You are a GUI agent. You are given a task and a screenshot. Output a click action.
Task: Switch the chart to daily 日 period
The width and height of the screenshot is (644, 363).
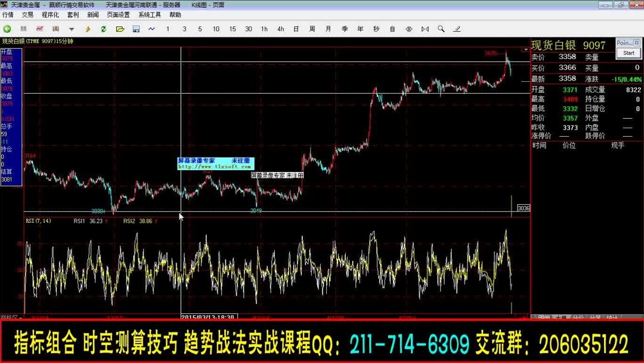[x=295, y=29]
